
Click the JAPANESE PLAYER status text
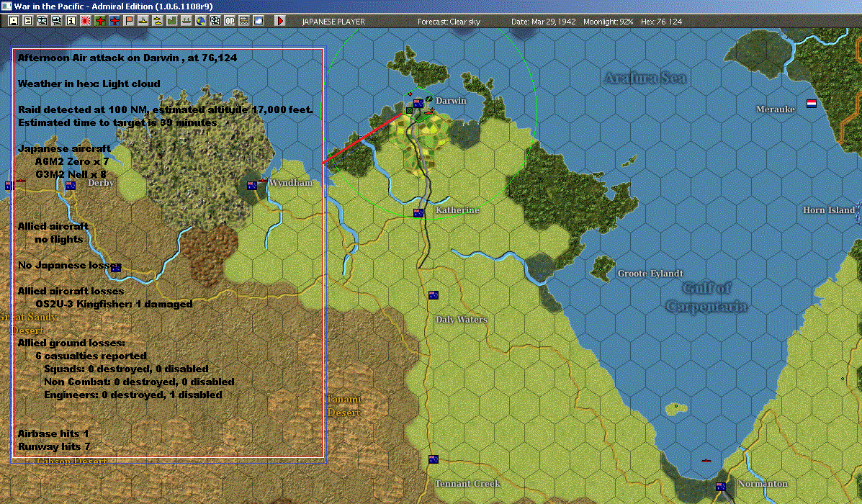333,22
